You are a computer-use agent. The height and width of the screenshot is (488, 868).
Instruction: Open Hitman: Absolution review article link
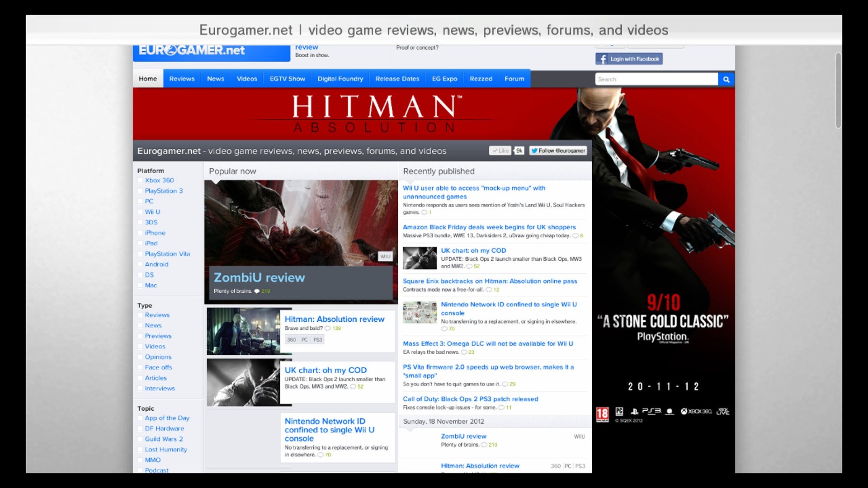[x=334, y=319]
